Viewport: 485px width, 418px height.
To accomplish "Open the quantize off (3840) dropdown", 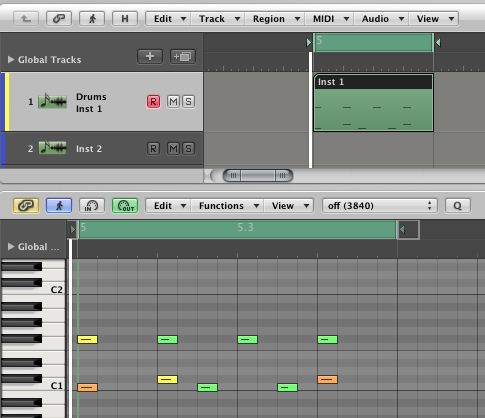I will [x=380, y=206].
